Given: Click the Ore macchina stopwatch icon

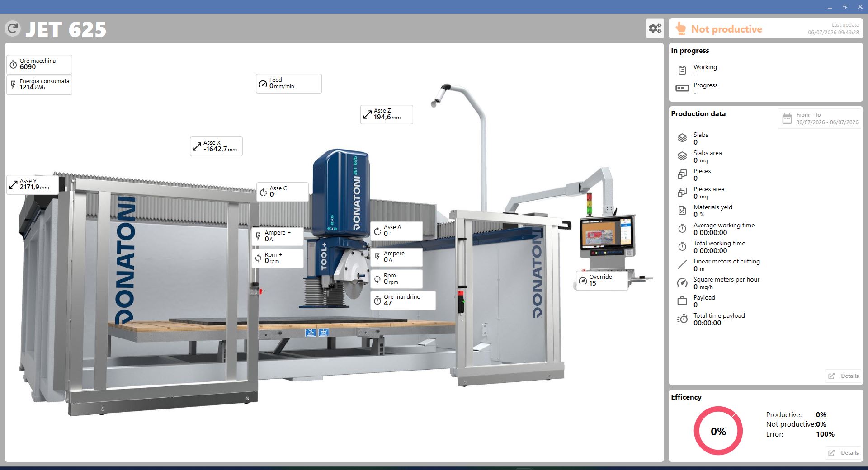Looking at the screenshot, I should 13,65.
